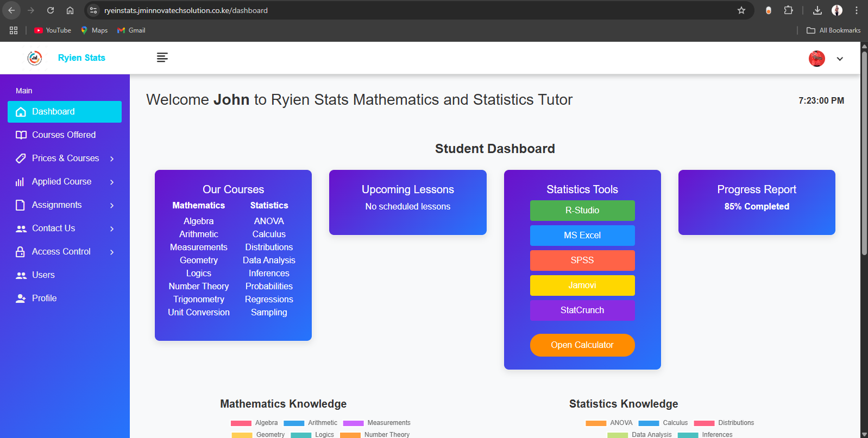868x438 pixels.
Task: Click the Ryien Stats logo icon
Action: [x=35, y=58]
